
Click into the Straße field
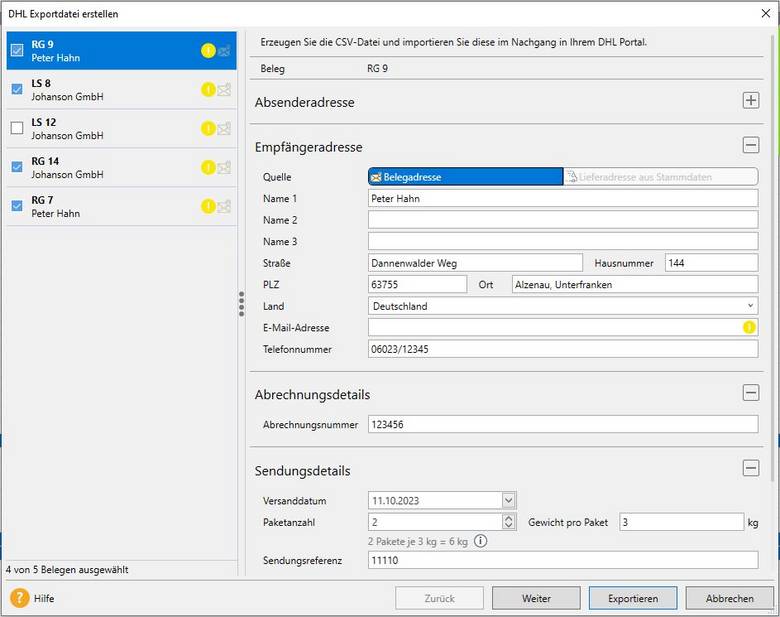pyautogui.click(x=475, y=263)
